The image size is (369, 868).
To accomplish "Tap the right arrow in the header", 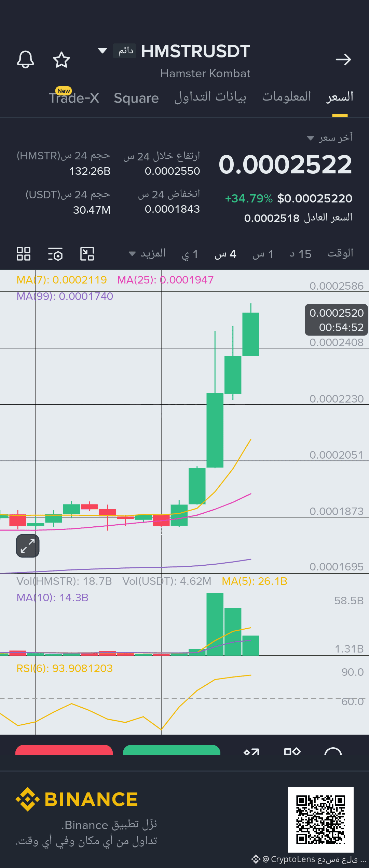I will click(343, 60).
